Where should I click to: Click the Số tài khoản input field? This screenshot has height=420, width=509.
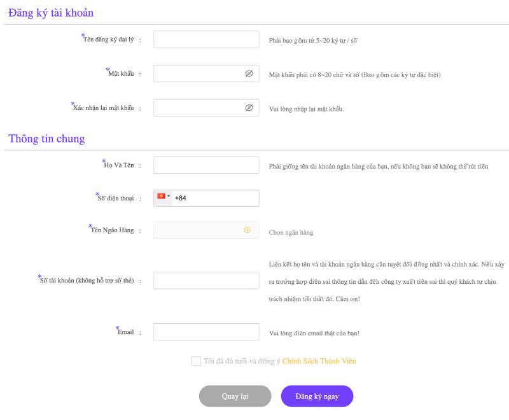206,281
